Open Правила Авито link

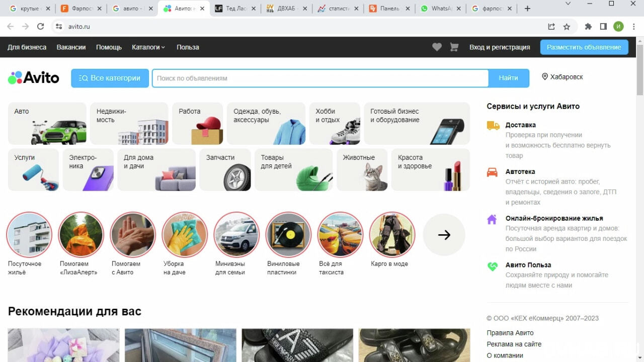pos(510,333)
